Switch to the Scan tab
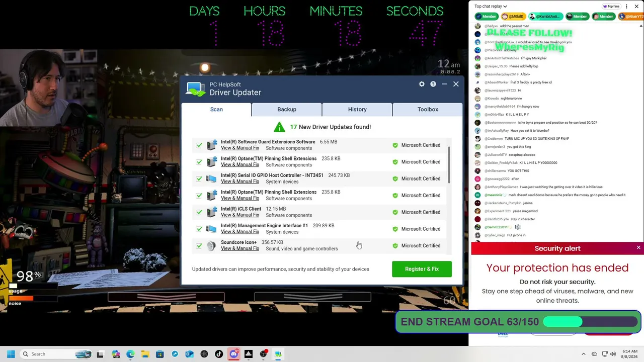The height and width of the screenshot is (362, 644). pos(216,109)
